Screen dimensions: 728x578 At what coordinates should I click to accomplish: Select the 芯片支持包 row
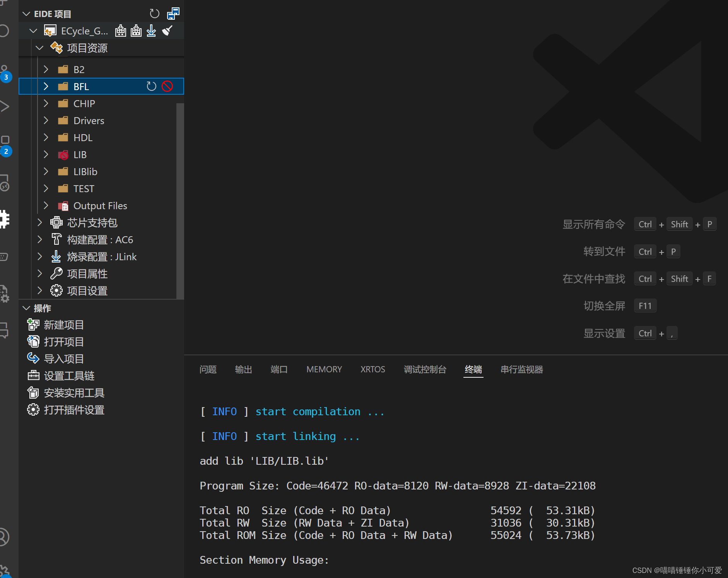tap(101, 223)
